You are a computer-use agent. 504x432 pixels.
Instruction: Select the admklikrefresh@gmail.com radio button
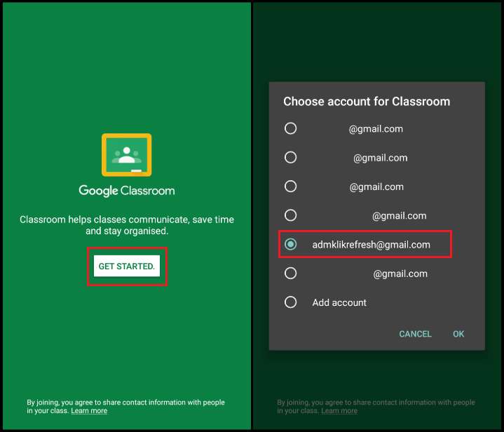[291, 244]
